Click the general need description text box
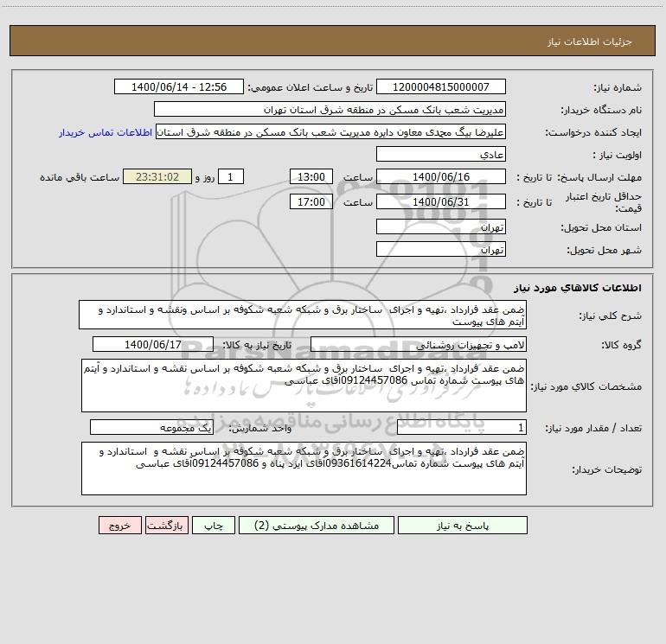The width and height of the screenshot is (666, 644). [303, 315]
